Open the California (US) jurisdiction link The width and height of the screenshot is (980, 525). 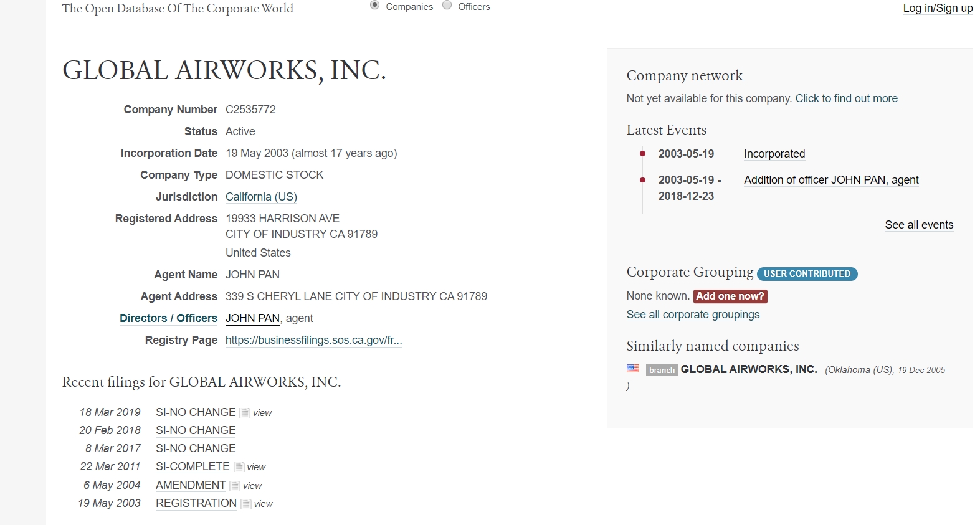coord(261,197)
